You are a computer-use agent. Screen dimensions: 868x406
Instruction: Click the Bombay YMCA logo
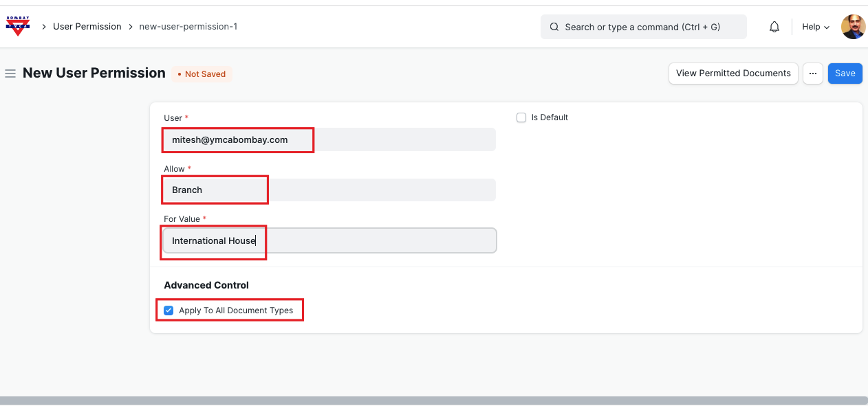tap(18, 26)
